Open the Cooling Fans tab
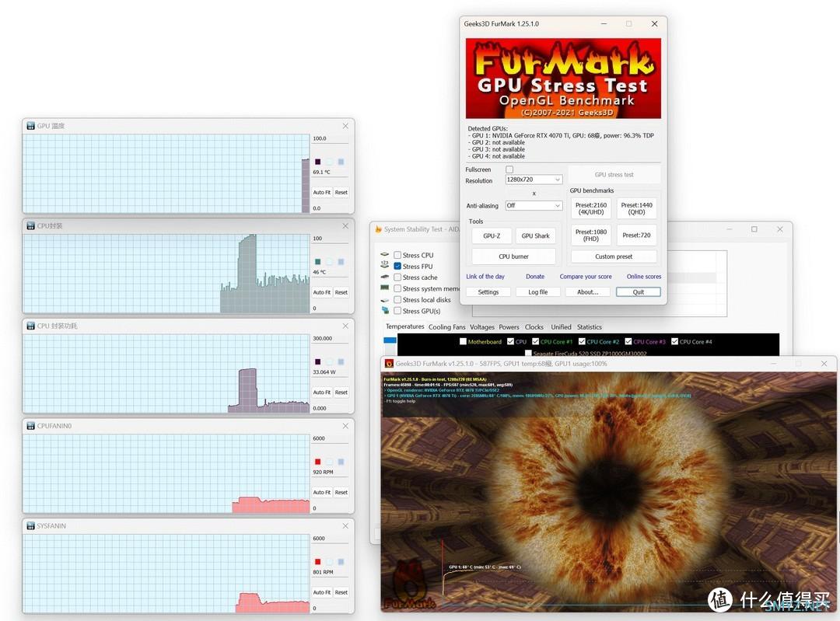The height and width of the screenshot is (621, 840). point(446,327)
